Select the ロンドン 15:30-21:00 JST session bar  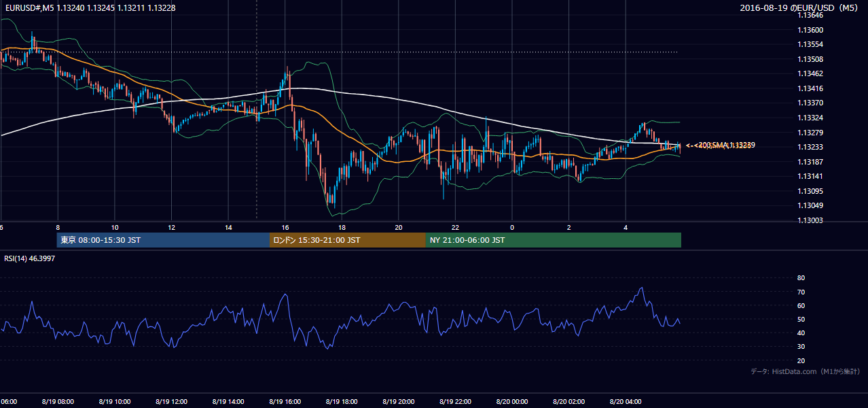[x=347, y=240]
